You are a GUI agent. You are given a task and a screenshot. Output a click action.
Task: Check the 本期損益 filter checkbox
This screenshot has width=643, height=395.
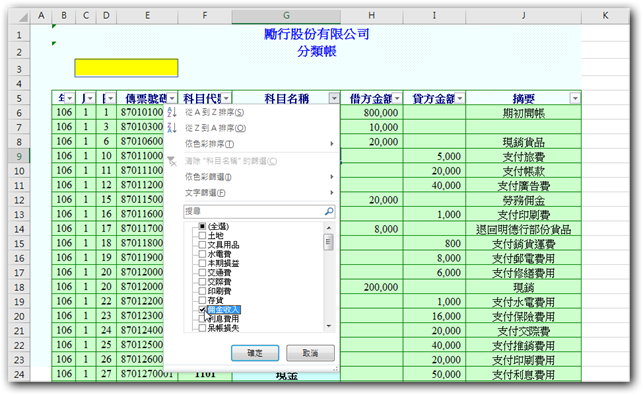pos(202,263)
